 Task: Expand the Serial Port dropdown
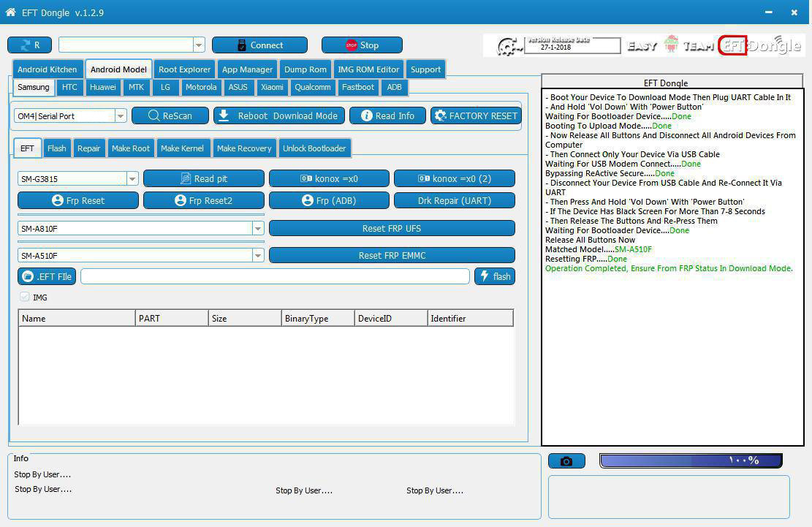[x=121, y=116]
